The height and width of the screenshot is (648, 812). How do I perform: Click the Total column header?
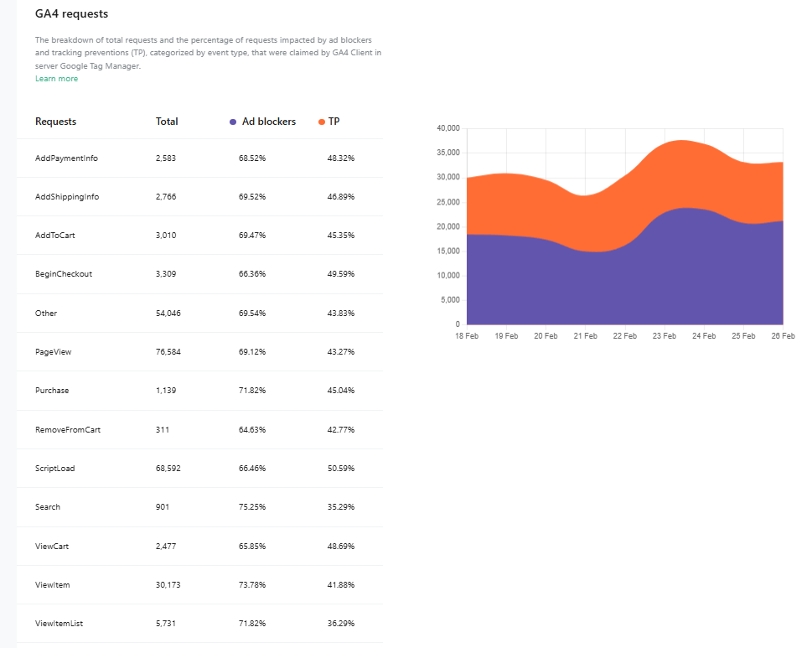167,122
